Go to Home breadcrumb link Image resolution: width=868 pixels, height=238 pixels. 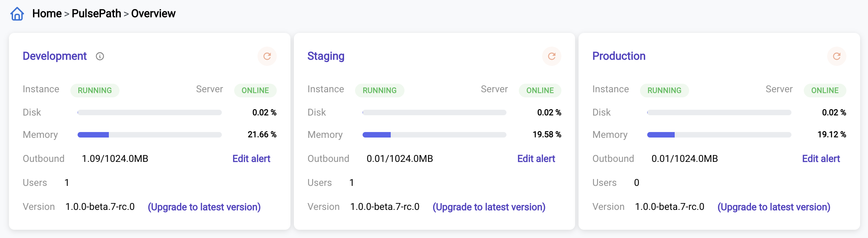tap(47, 13)
